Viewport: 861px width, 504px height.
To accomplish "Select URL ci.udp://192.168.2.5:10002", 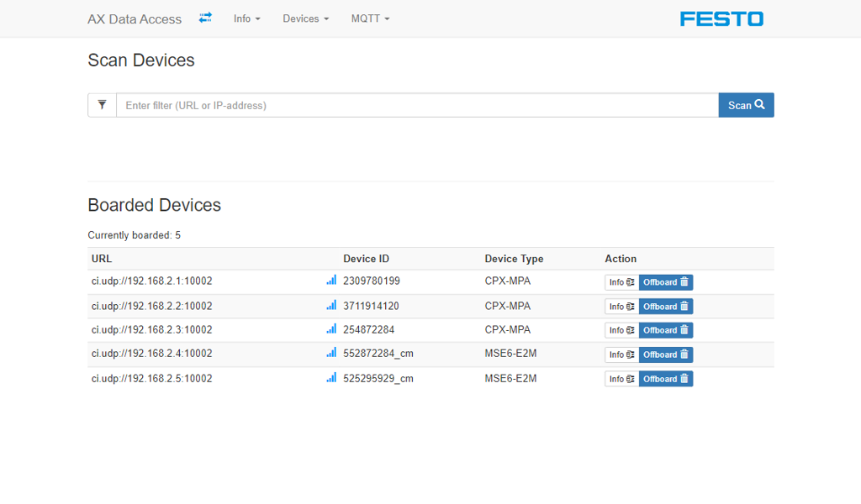I will tap(151, 378).
